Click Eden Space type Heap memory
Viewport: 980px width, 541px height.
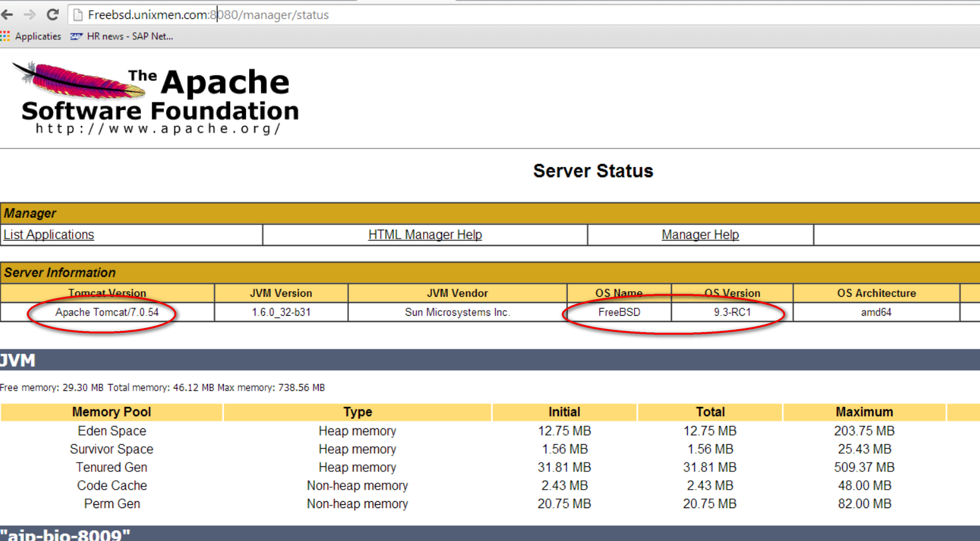point(357,431)
